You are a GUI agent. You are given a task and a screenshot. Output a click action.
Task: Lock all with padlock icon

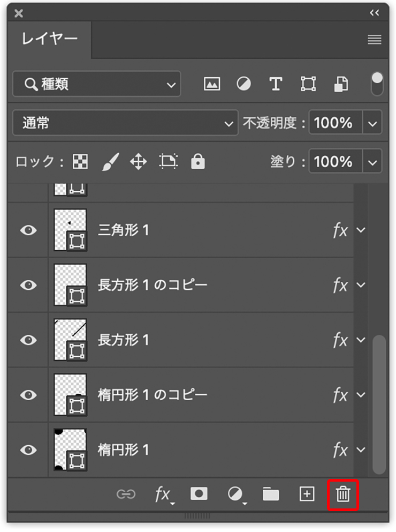(197, 161)
